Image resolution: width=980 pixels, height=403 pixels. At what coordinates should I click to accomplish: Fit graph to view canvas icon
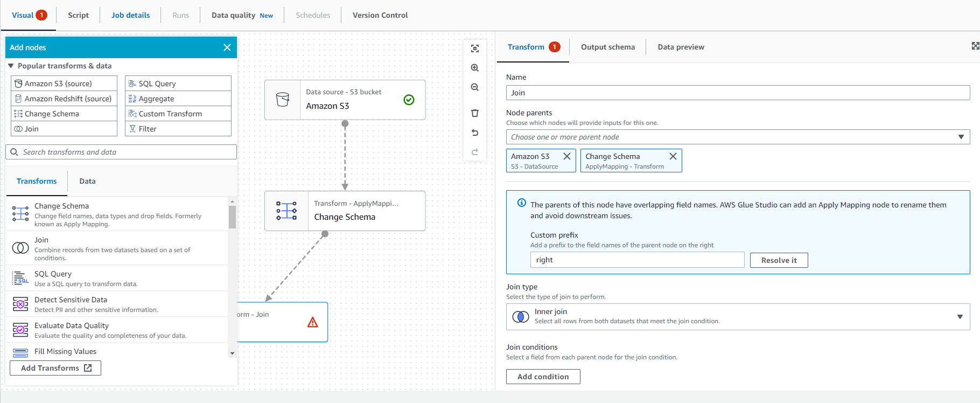coord(475,48)
